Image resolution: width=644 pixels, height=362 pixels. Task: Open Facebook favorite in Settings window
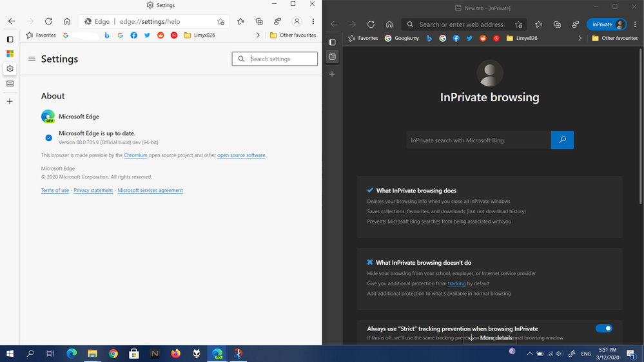click(134, 35)
